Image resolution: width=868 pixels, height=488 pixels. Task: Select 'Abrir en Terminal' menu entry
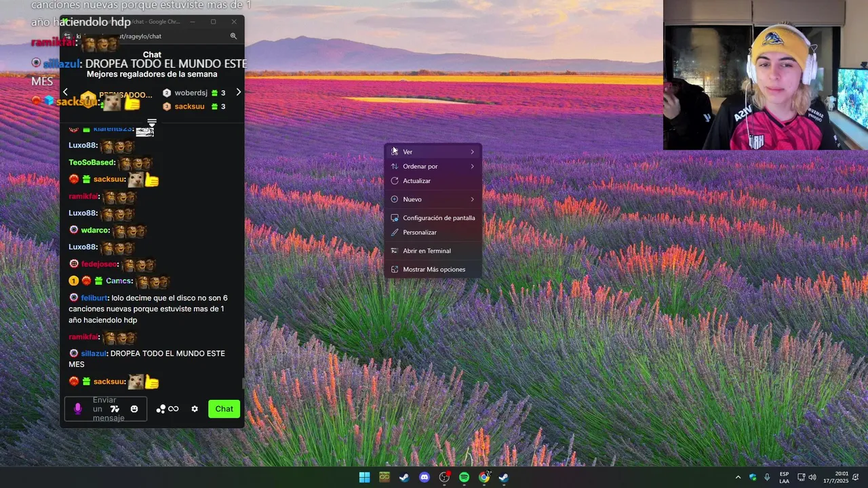tap(433, 251)
